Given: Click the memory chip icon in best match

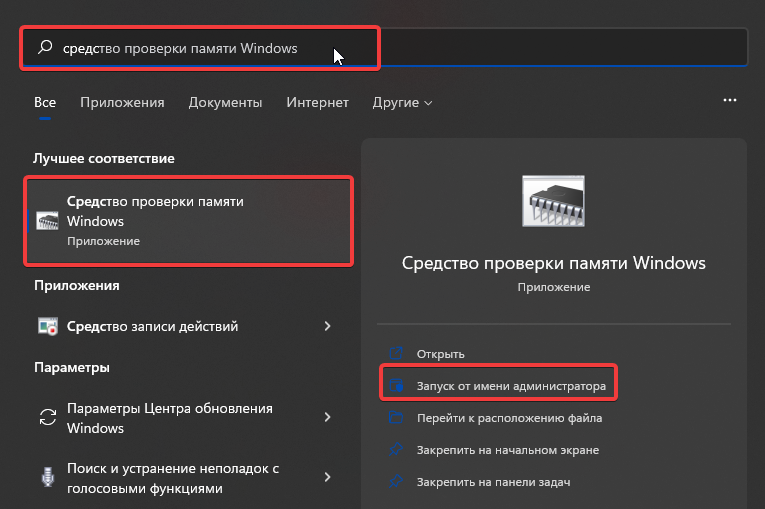Looking at the screenshot, I should [47, 221].
